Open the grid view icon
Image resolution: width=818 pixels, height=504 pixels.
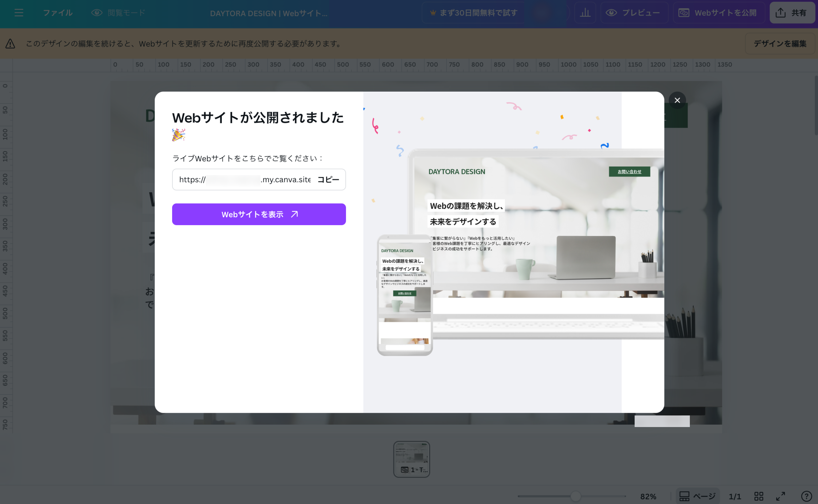click(759, 496)
